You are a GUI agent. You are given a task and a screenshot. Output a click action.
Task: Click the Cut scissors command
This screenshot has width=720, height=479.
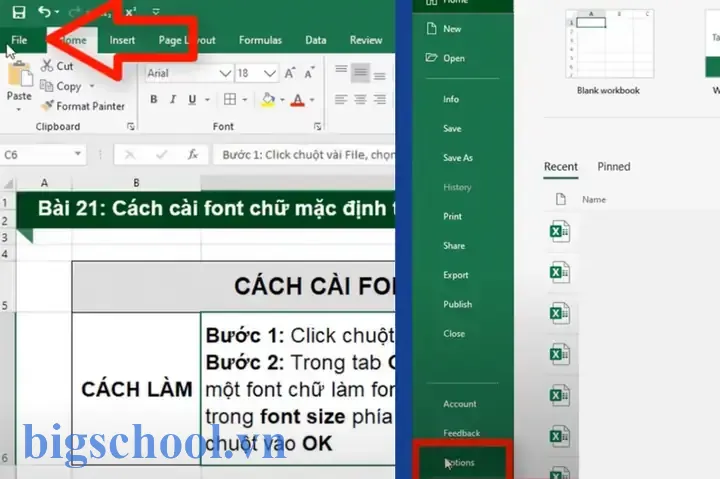pos(57,66)
